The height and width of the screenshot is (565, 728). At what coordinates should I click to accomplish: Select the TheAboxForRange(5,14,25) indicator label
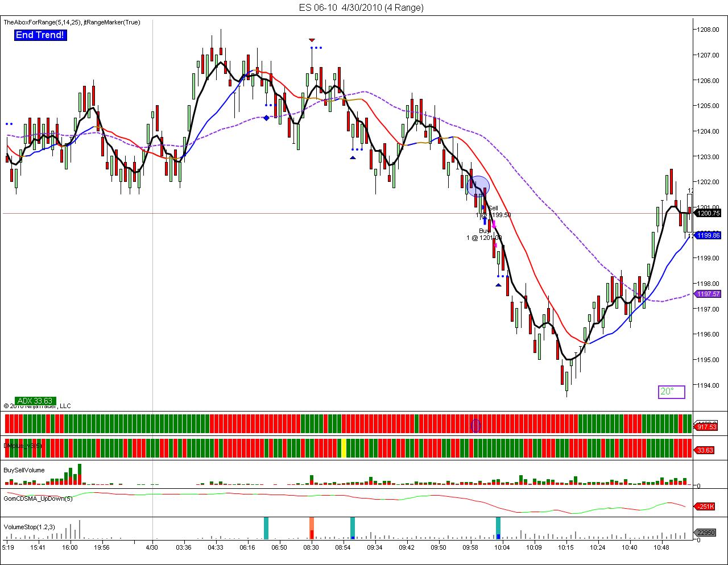(43, 22)
